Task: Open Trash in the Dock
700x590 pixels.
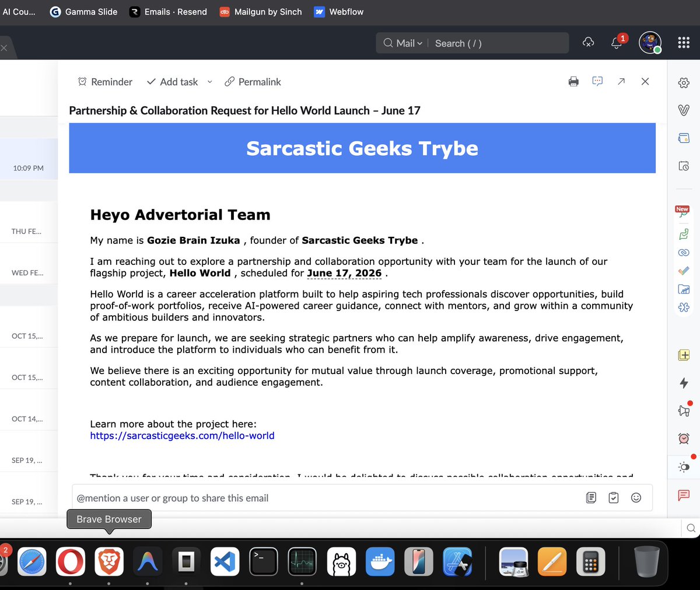Action: click(x=647, y=562)
